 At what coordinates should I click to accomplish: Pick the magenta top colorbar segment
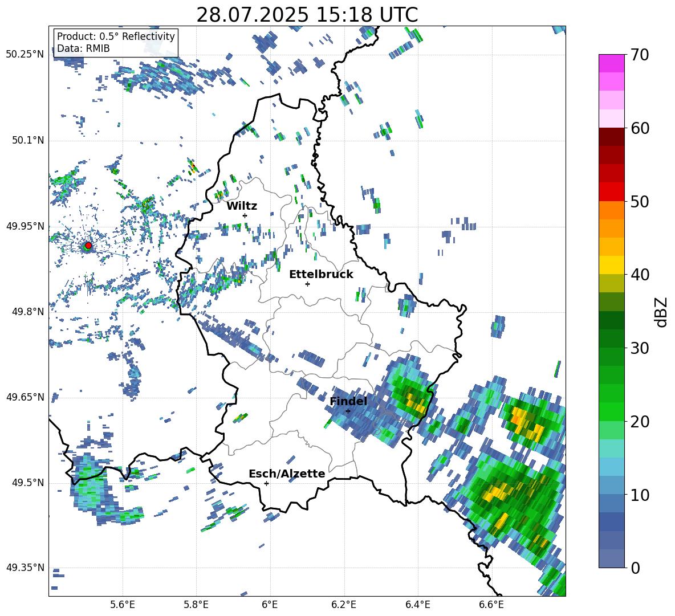(611, 63)
